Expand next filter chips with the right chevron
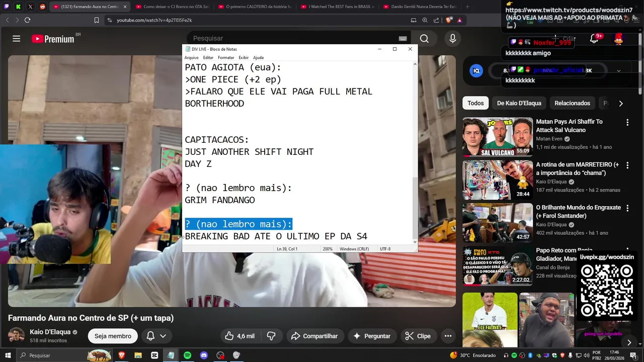Viewport: 644px width, 362px height. tap(621, 103)
